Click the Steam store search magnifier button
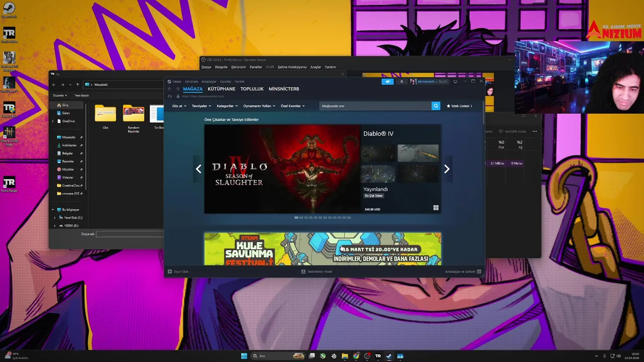 tap(436, 106)
